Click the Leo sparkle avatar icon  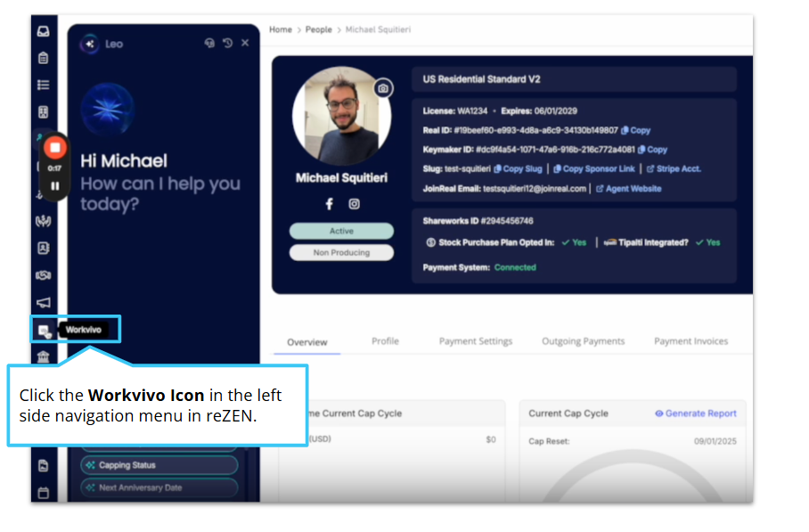[x=90, y=44]
